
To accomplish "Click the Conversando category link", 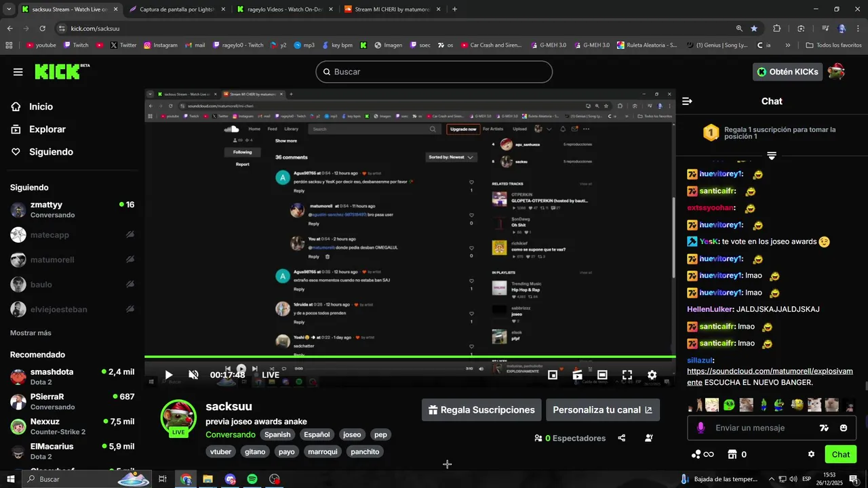I will click(231, 434).
